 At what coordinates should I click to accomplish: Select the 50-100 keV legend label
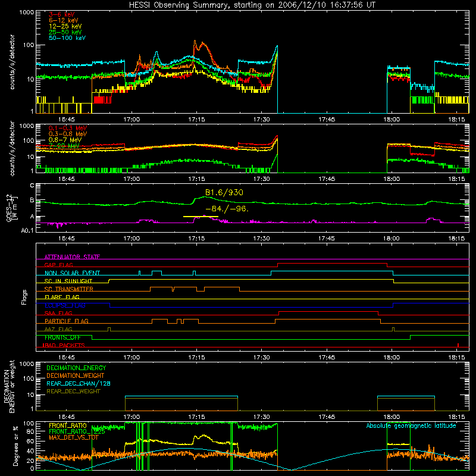coord(67,38)
